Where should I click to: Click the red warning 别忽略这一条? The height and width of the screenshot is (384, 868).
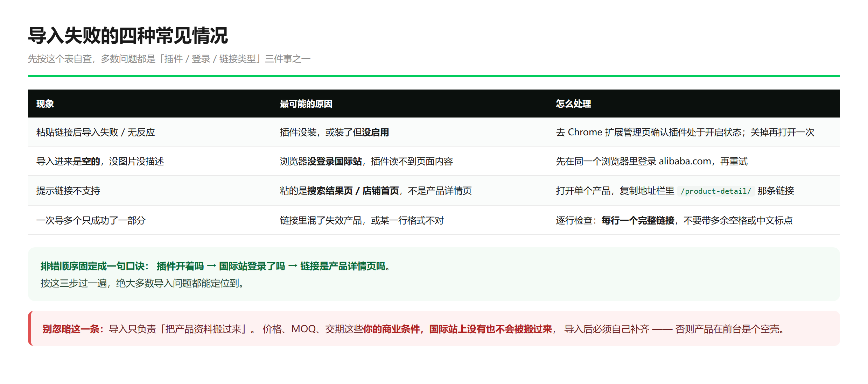point(434,329)
